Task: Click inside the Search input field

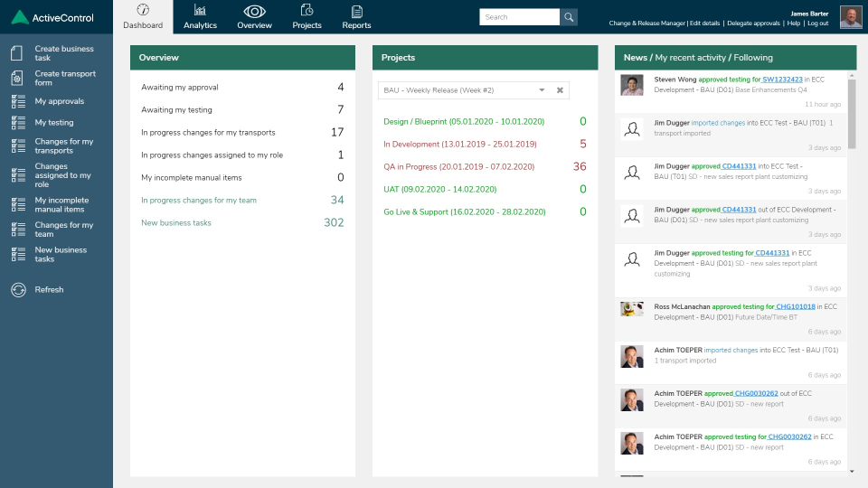Action: (x=519, y=17)
